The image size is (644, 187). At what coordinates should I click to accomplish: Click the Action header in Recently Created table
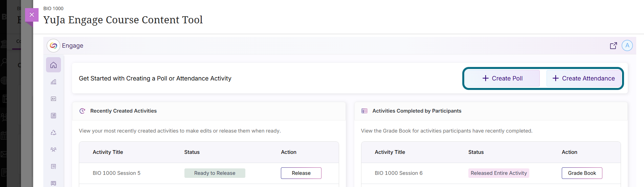coord(289,152)
